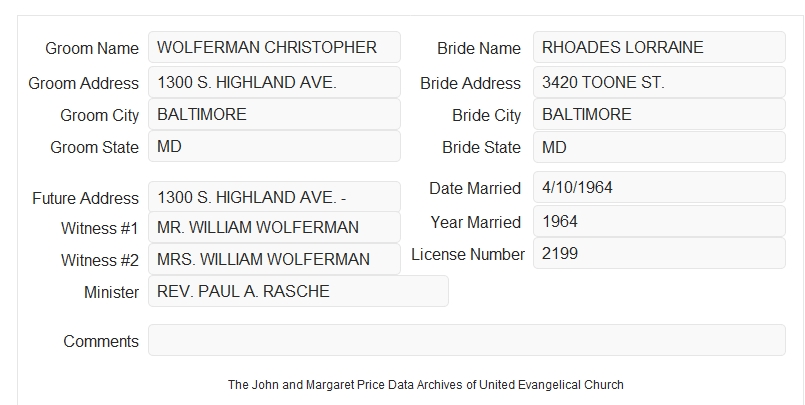Focus the Groom City field
Screen dimensions: 805x405
coord(274,114)
